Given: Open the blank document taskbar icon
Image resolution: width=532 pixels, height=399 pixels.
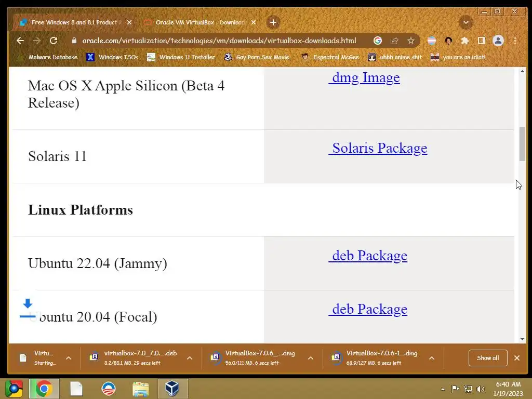Looking at the screenshot, I should [x=76, y=389].
